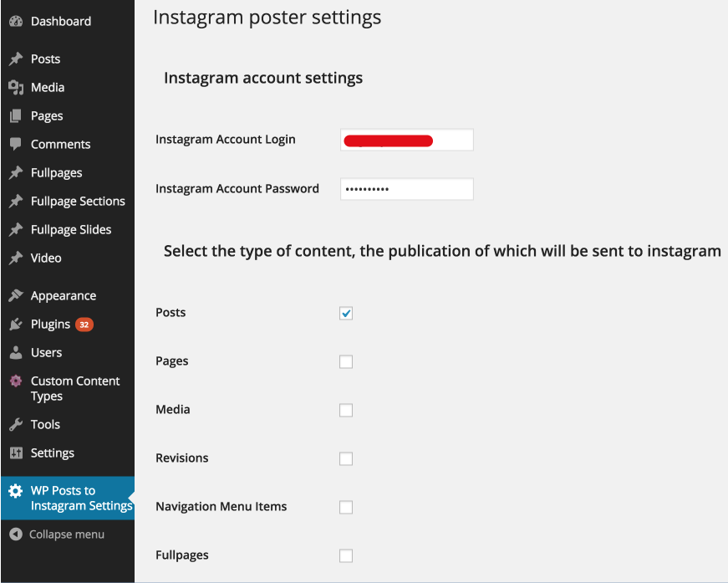Uncheck the Posts content type checkbox
728x583 pixels.
click(346, 313)
